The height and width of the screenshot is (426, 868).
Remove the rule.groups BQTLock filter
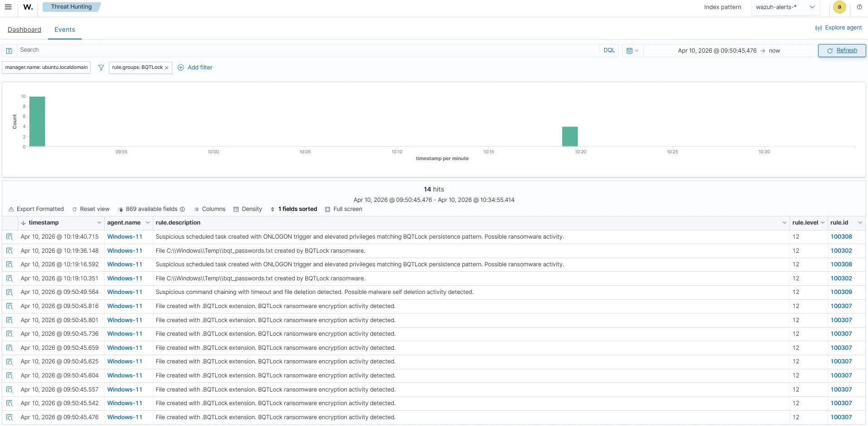[167, 68]
